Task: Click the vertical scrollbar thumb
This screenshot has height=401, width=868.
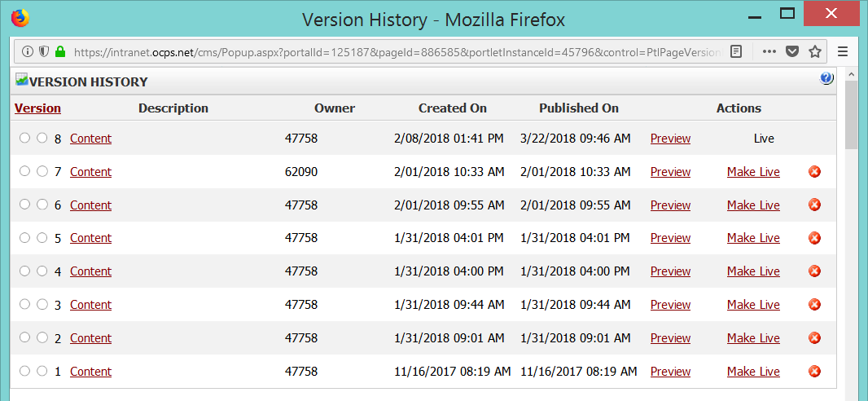Action: 852,116
